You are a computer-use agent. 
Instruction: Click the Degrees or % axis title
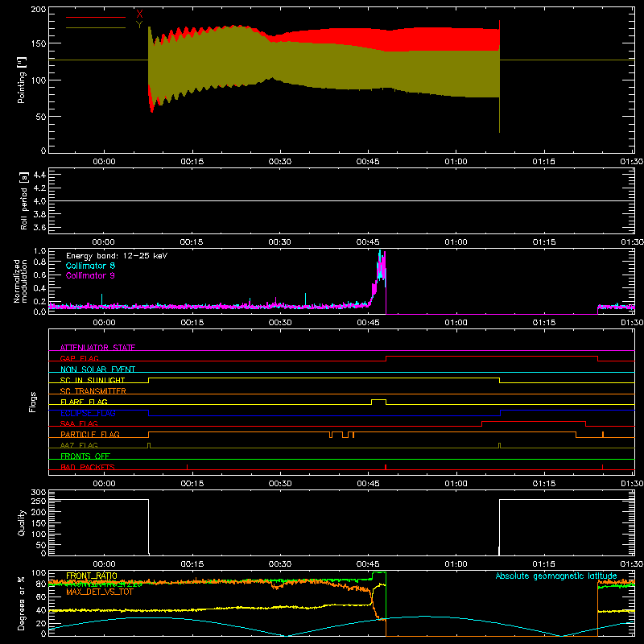click(x=22, y=603)
